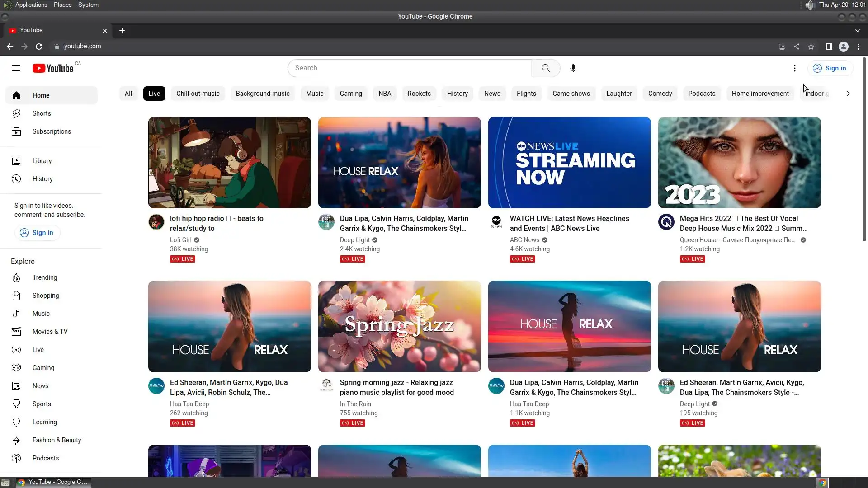Open the Lofi Girl channel avatar
This screenshot has width=868, height=488.
[x=156, y=222]
